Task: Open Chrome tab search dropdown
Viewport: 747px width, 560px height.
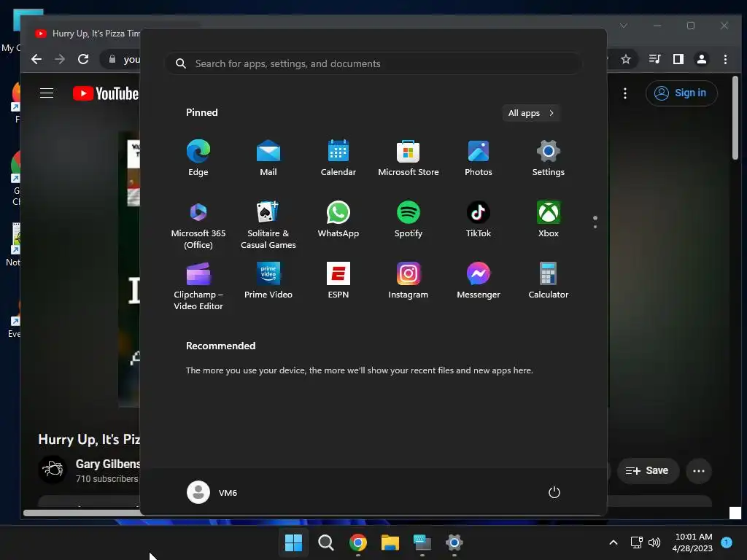Action: tap(624, 26)
